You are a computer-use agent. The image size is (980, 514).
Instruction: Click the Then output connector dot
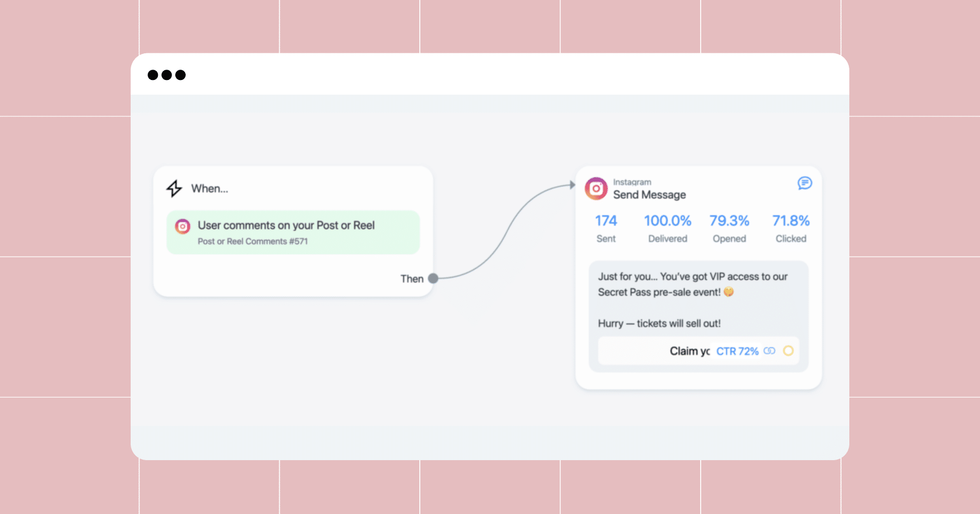(433, 278)
